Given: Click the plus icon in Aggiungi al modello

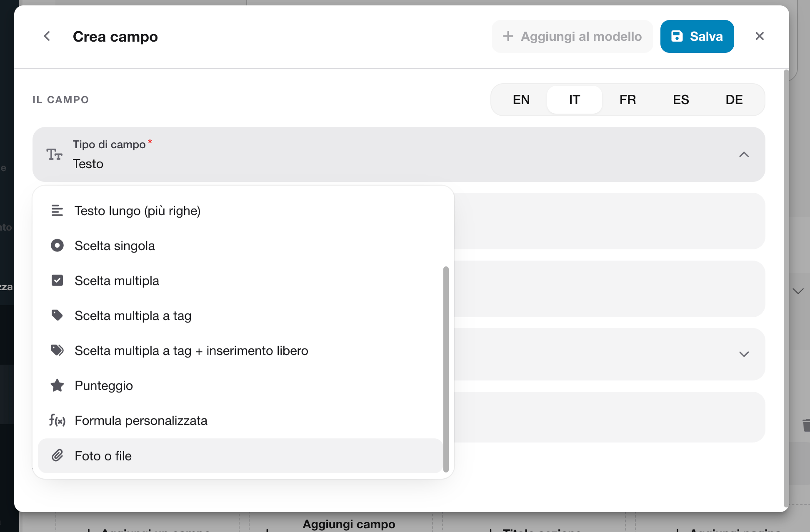Looking at the screenshot, I should point(508,36).
